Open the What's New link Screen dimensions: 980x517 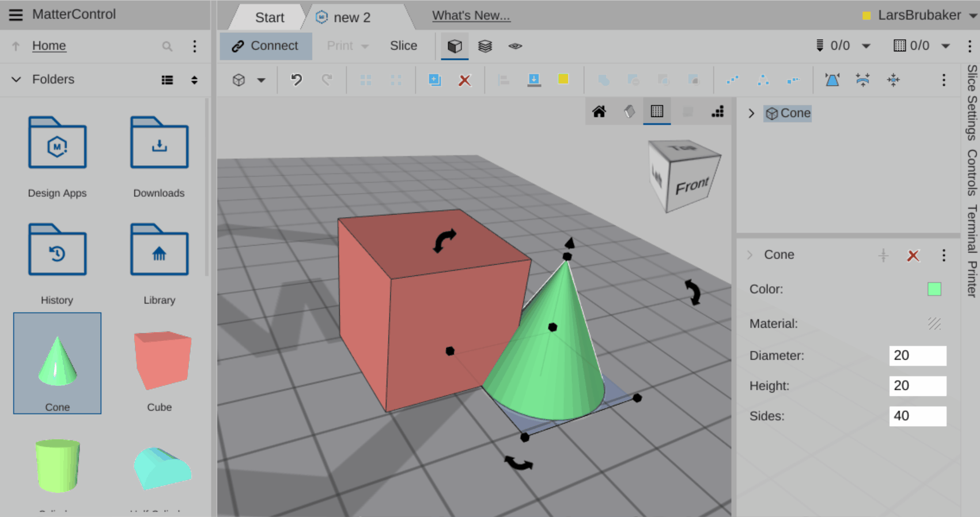pos(471,16)
